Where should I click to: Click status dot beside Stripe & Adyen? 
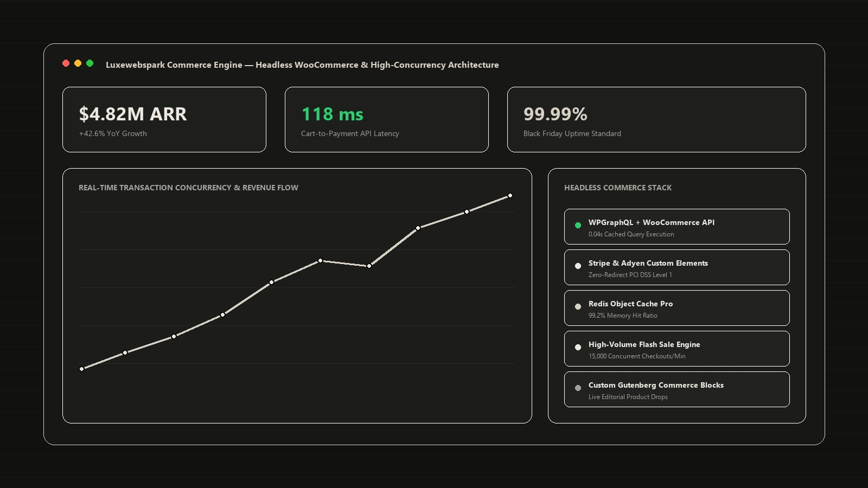tap(578, 266)
